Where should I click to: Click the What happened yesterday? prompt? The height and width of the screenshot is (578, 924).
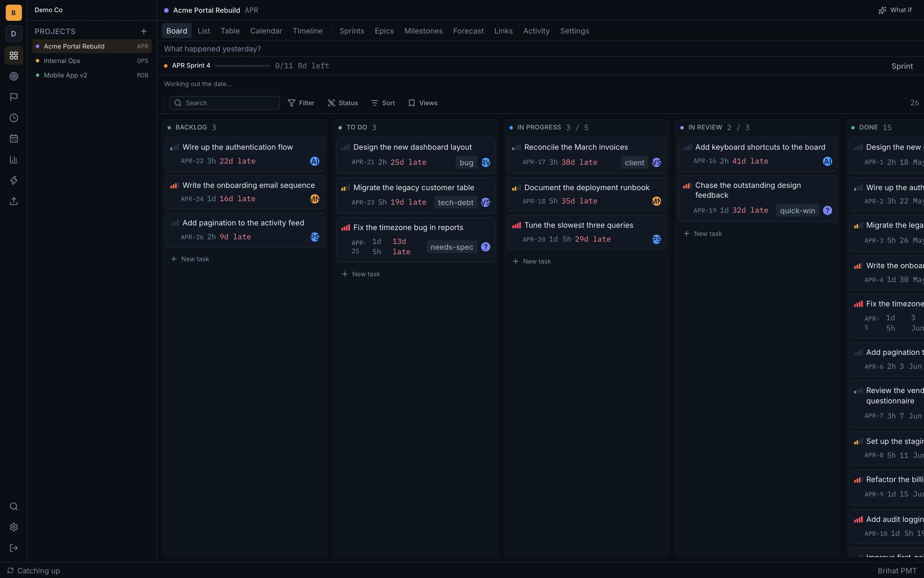[213, 49]
